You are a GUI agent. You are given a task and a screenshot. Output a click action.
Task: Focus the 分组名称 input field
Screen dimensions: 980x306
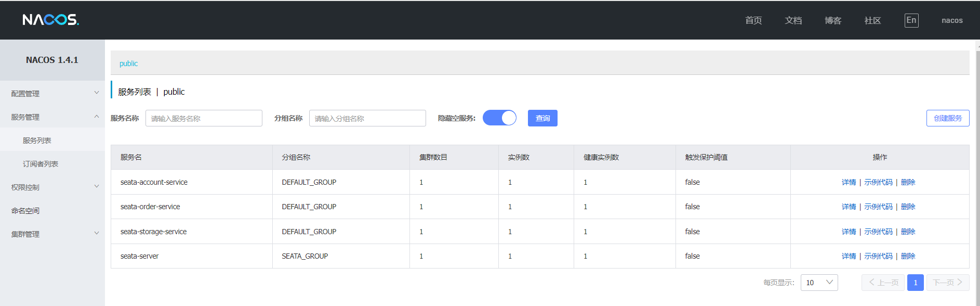pos(367,118)
